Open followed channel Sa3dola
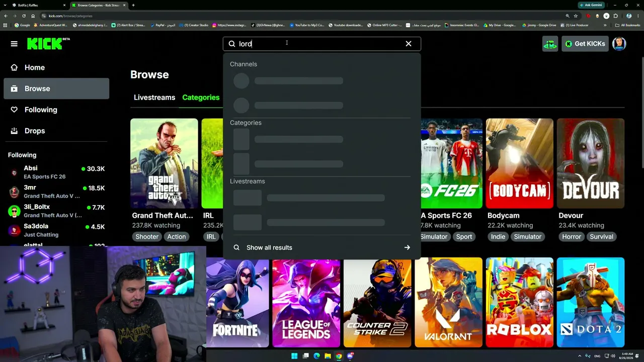Viewport: 644px width, 362px height. coord(56,230)
